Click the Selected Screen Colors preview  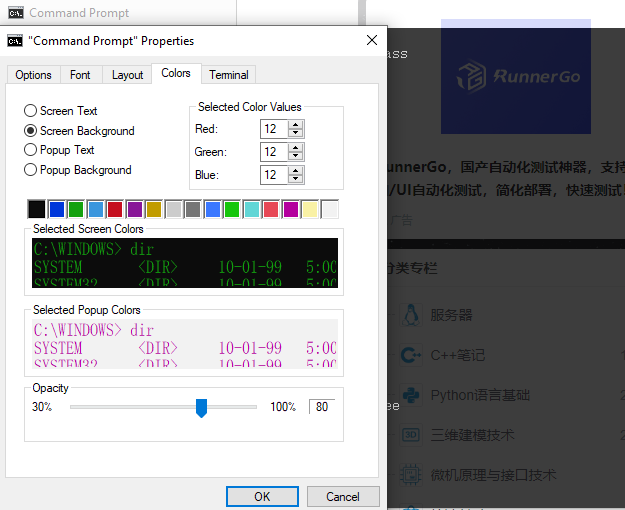click(x=185, y=263)
